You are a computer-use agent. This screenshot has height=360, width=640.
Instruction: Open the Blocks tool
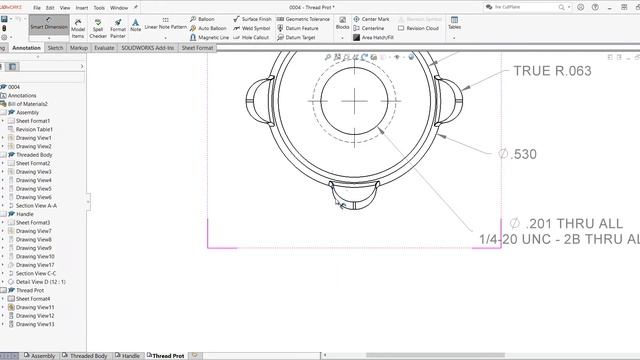(342, 23)
